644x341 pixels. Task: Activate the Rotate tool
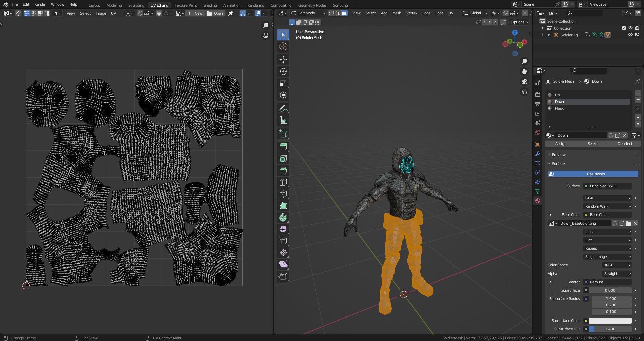coord(283,71)
